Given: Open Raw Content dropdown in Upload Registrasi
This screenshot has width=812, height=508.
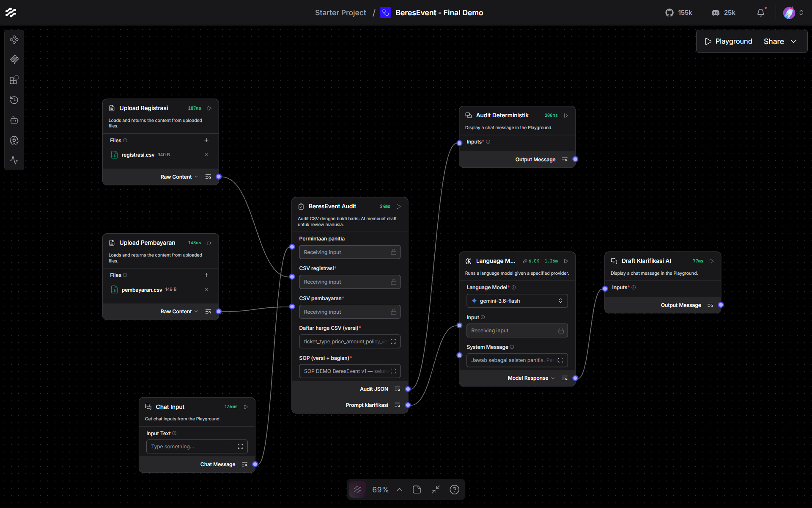Looking at the screenshot, I should [179, 177].
